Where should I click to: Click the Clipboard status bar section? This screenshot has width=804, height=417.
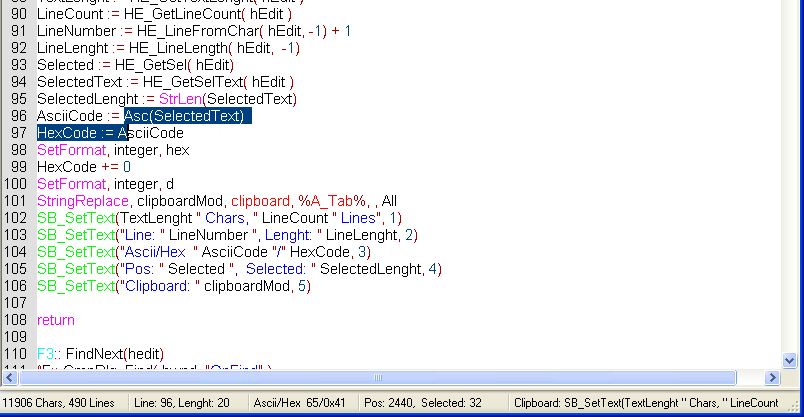click(646, 403)
